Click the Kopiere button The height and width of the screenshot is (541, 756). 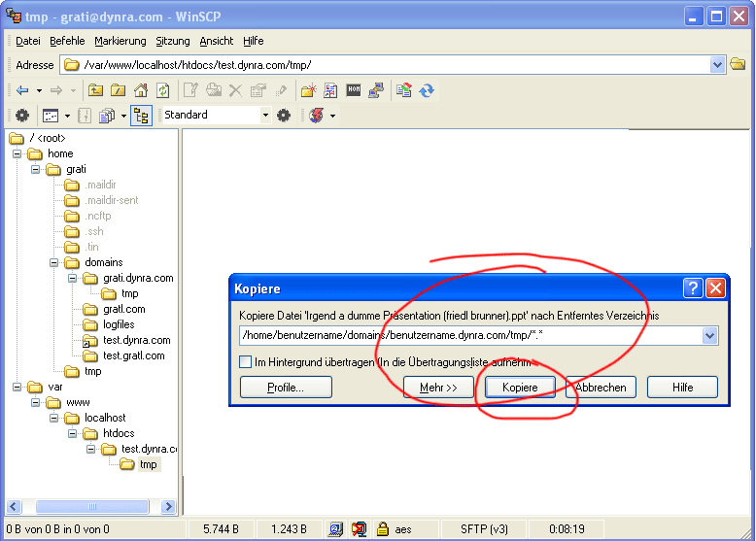[x=520, y=387]
